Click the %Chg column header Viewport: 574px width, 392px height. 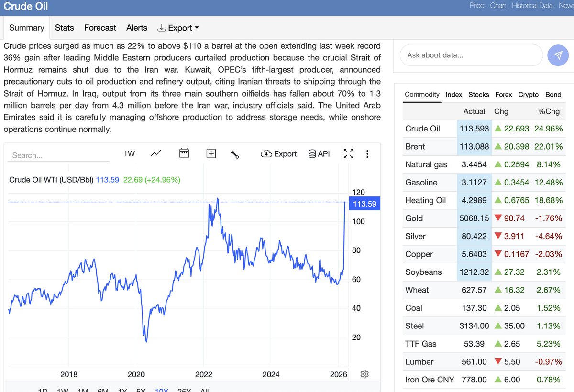tap(549, 111)
